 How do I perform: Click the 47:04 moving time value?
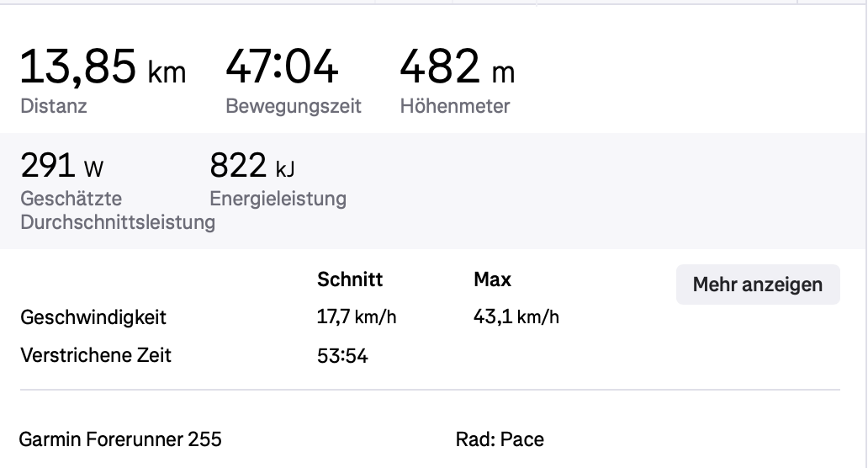282,67
